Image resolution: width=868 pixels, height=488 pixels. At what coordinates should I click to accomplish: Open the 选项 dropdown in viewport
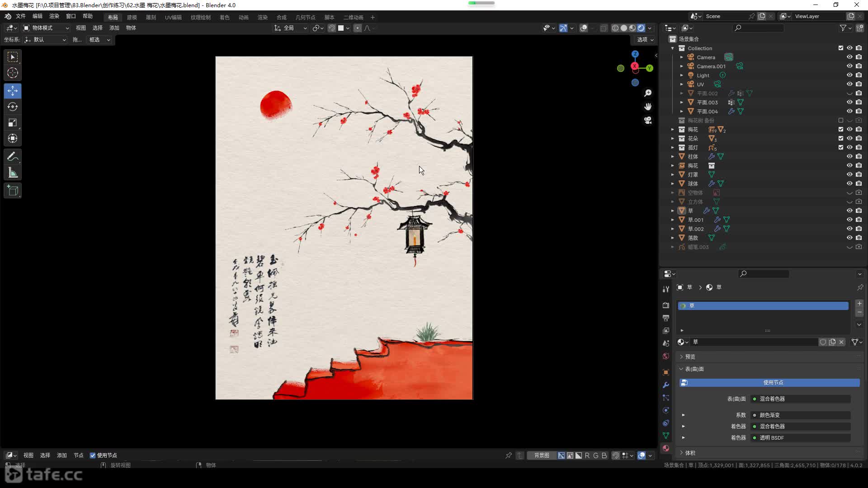point(645,40)
